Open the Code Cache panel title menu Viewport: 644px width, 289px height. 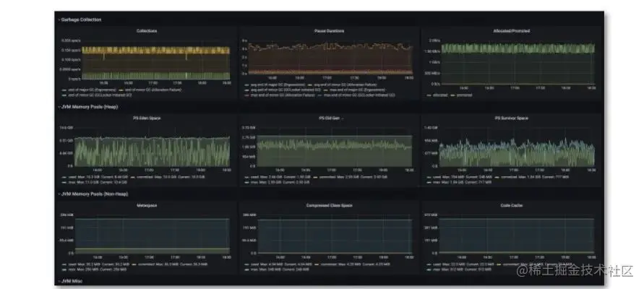point(511,205)
